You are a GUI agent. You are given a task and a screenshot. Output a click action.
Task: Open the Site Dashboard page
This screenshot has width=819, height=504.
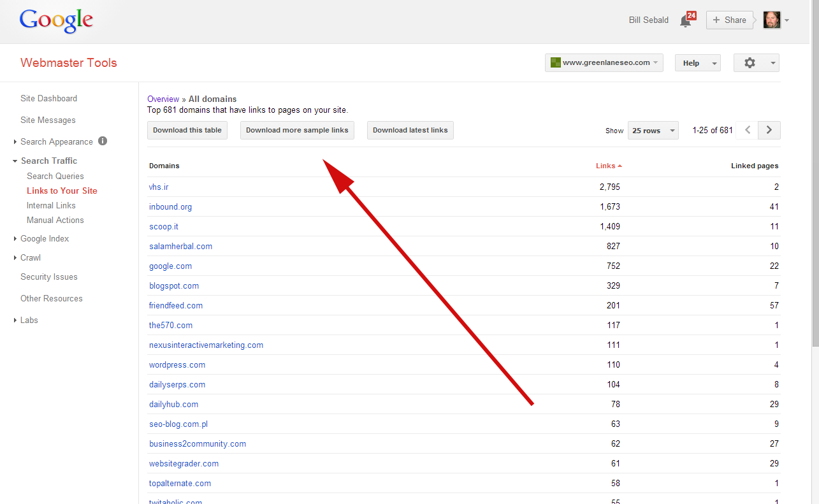tap(48, 98)
